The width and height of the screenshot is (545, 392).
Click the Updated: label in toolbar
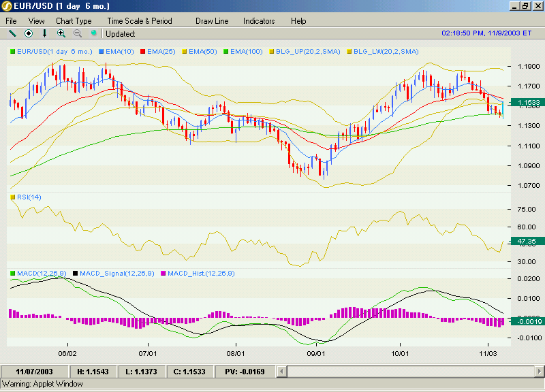point(121,34)
